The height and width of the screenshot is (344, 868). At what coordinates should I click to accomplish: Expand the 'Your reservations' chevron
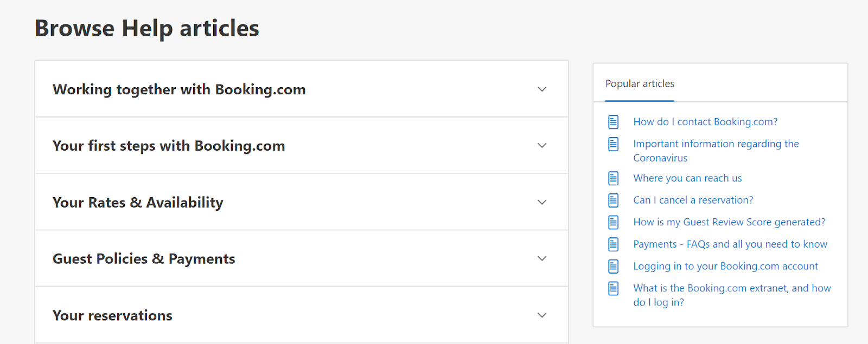[541, 315]
